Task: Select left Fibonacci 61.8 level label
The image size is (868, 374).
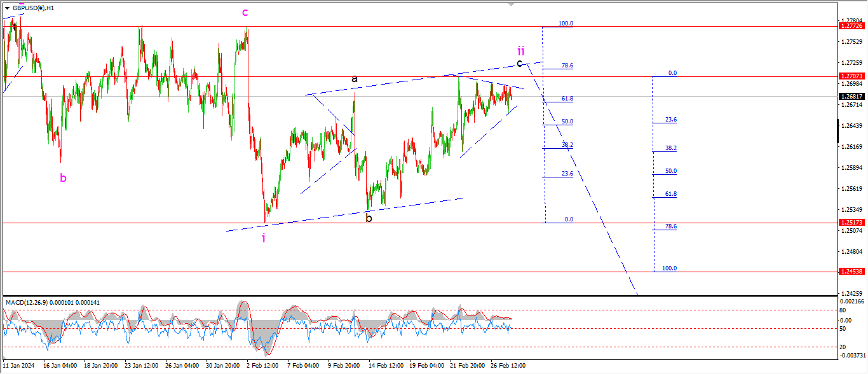Action: click(567, 99)
